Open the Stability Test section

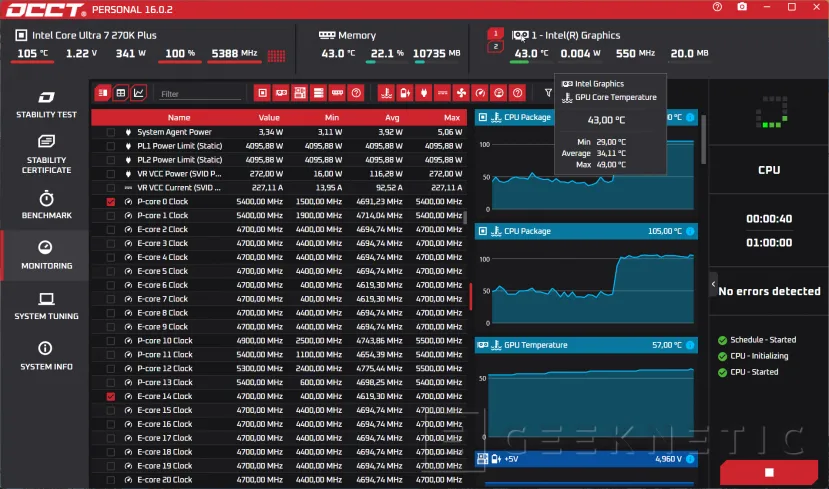point(46,104)
